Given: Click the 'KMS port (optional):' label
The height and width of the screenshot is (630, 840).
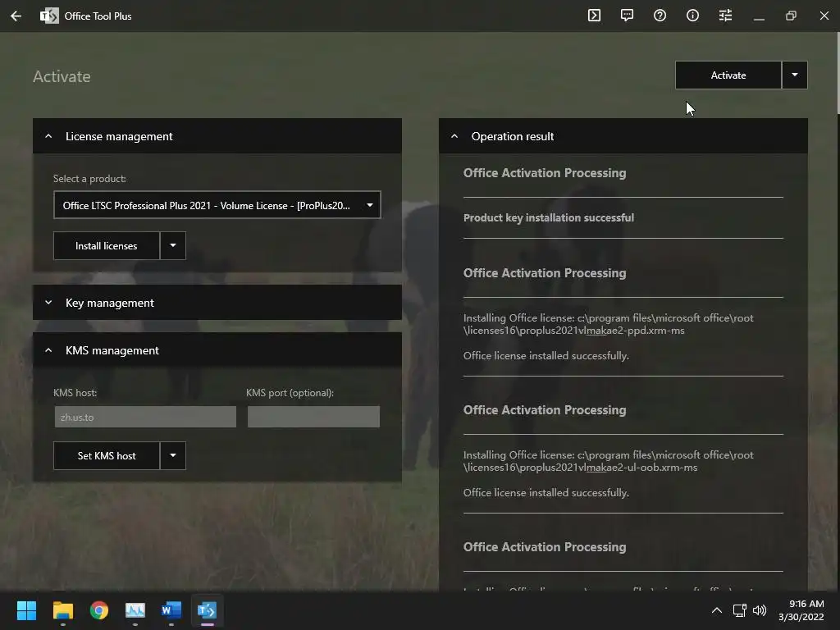Looking at the screenshot, I should [x=290, y=393].
